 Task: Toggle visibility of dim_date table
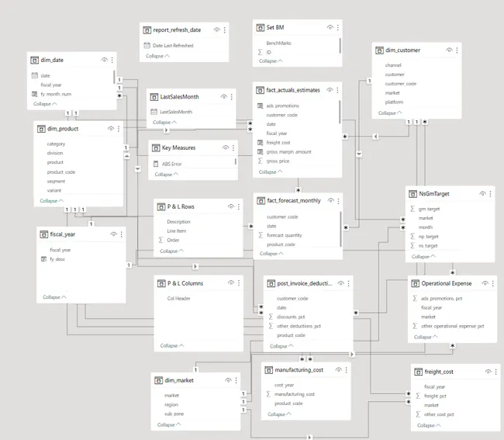(x=104, y=61)
